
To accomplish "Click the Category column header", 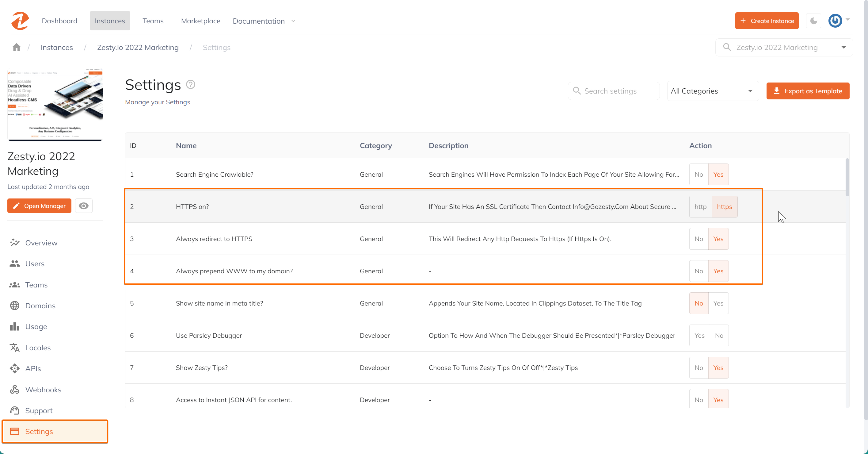I will point(376,145).
